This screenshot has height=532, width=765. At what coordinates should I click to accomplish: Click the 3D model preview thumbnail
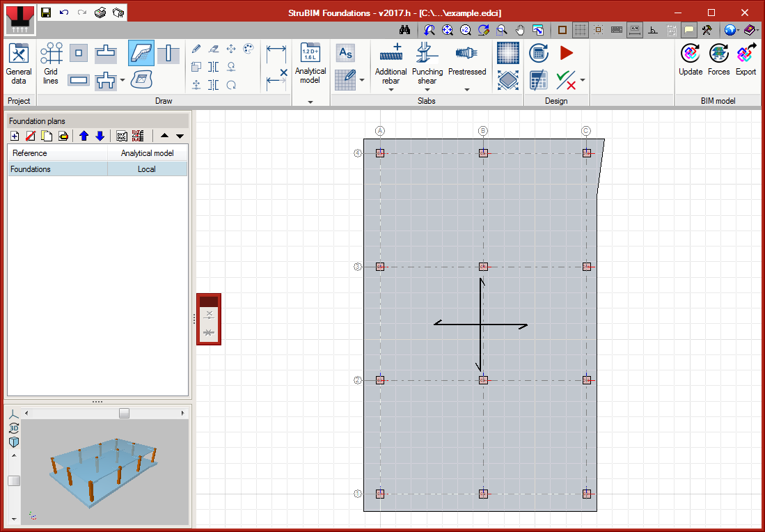[x=104, y=474]
